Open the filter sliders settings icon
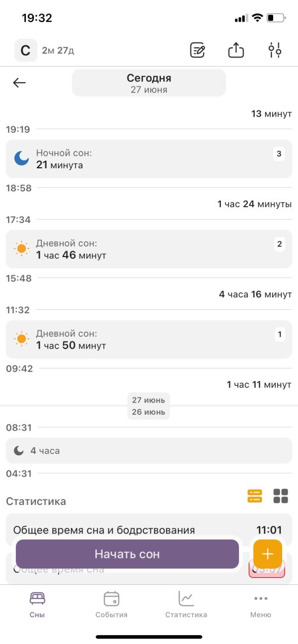Image resolution: width=298 pixels, height=644 pixels. pos(275,50)
